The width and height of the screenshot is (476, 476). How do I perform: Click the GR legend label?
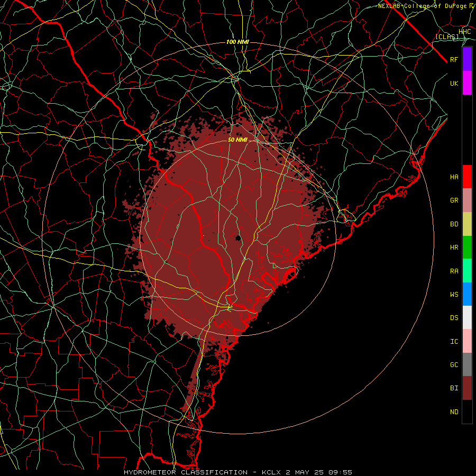click(x=454, y=200)
